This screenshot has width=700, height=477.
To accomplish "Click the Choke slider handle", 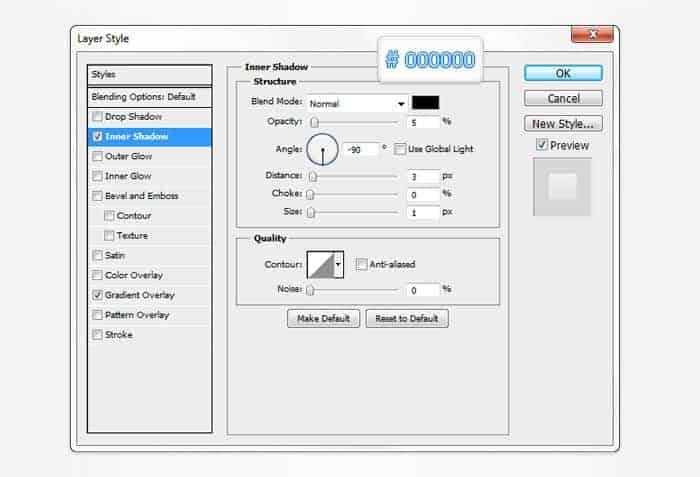I will click(x=310, y=195).
